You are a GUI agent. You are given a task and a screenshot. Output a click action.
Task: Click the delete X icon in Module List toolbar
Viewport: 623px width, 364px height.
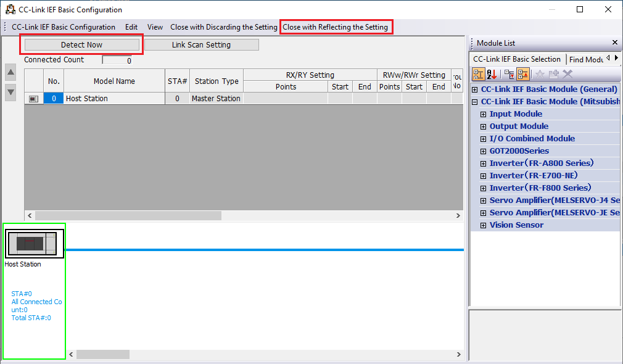[x=567, y=74]
